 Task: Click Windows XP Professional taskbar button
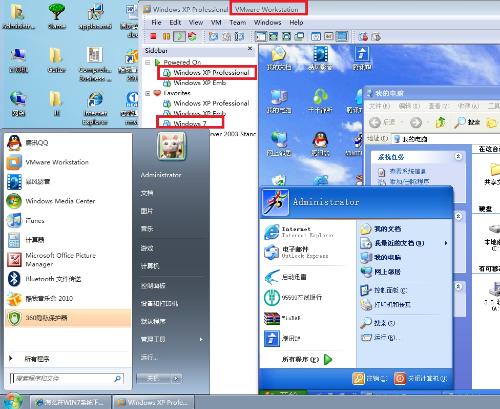click(153, 402)
